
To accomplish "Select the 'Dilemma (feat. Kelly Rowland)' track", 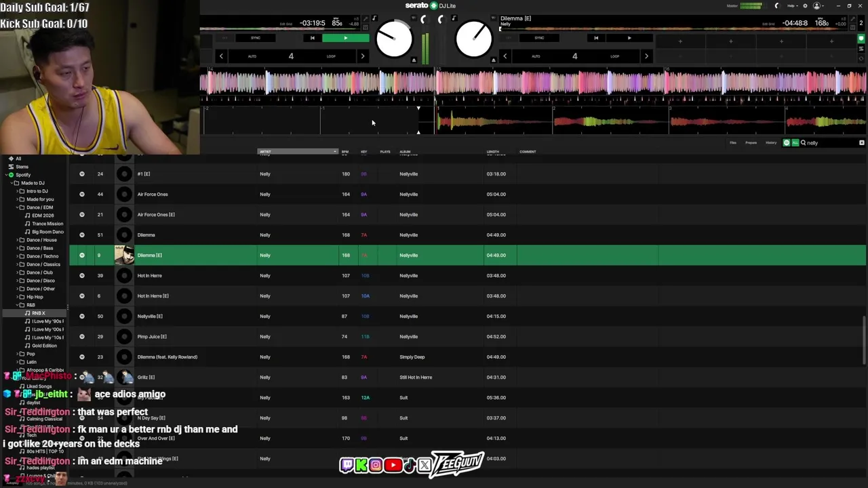I will click(x=167, y=357).
